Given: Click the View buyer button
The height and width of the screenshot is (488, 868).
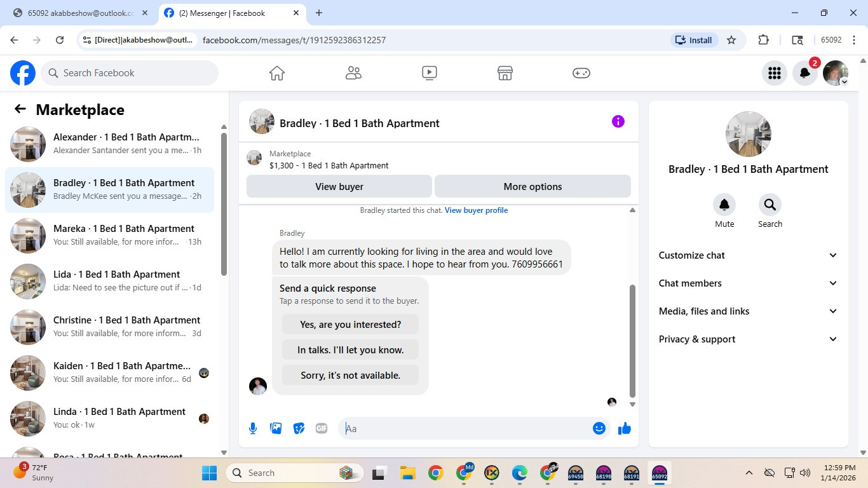Looking at the screenshot, I should (339, 187).
